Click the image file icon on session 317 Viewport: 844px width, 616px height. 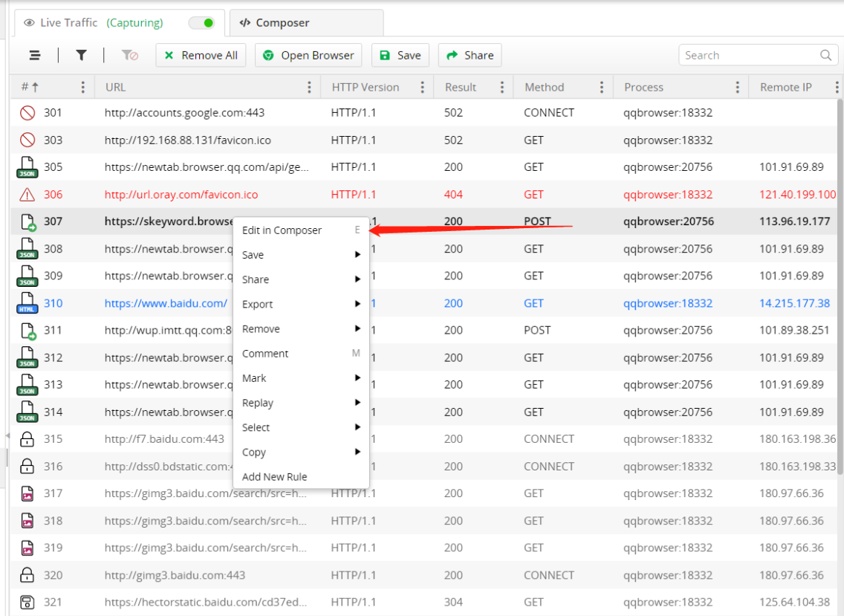(27, 493)
